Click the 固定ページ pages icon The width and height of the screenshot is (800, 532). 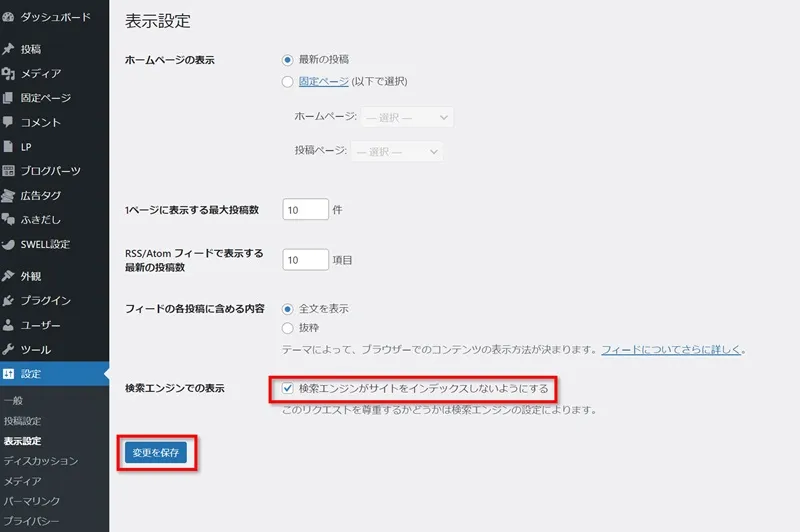tap(9, 98)
